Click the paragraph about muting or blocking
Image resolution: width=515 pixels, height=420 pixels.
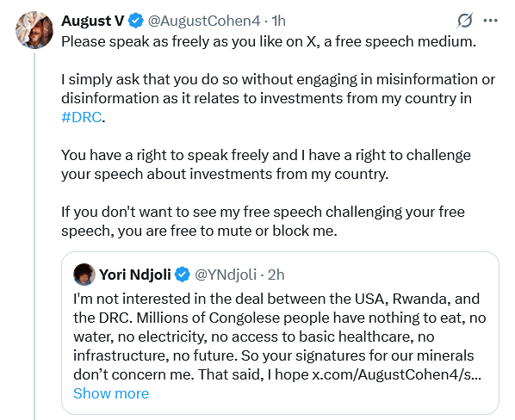point(263,221)
